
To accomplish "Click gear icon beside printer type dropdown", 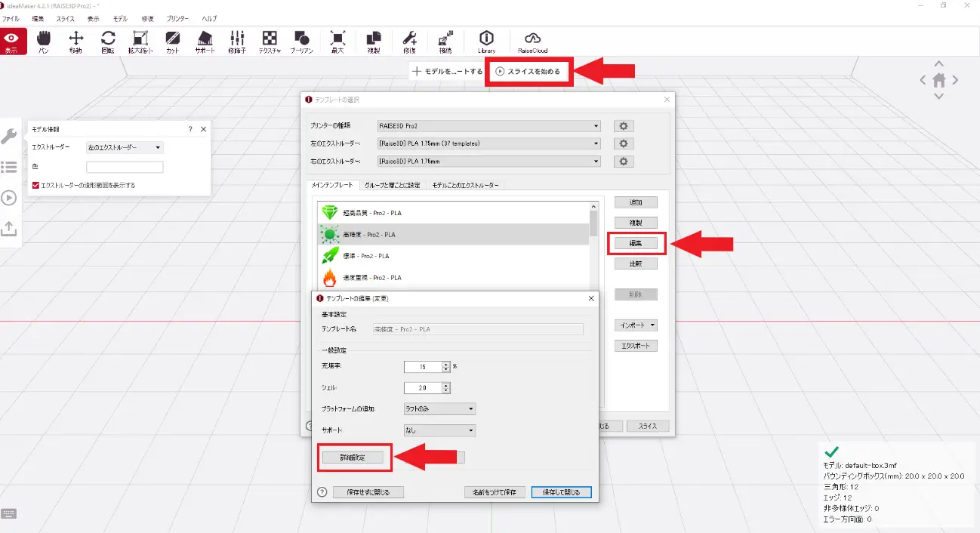I will tap(624, 126).
